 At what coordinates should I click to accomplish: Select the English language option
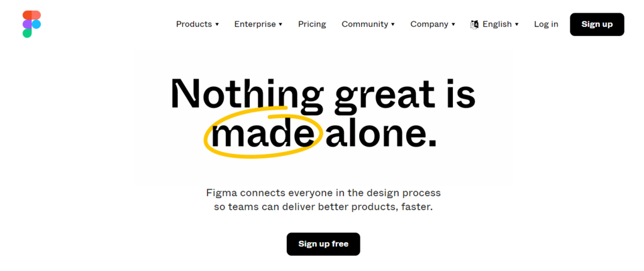(497, 25)
